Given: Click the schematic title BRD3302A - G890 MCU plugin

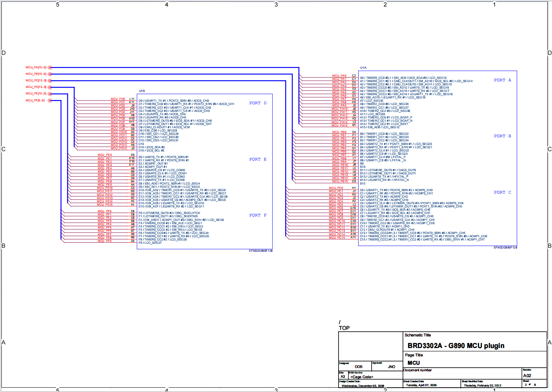Looking at the screenshot, I should click(456, 346).
